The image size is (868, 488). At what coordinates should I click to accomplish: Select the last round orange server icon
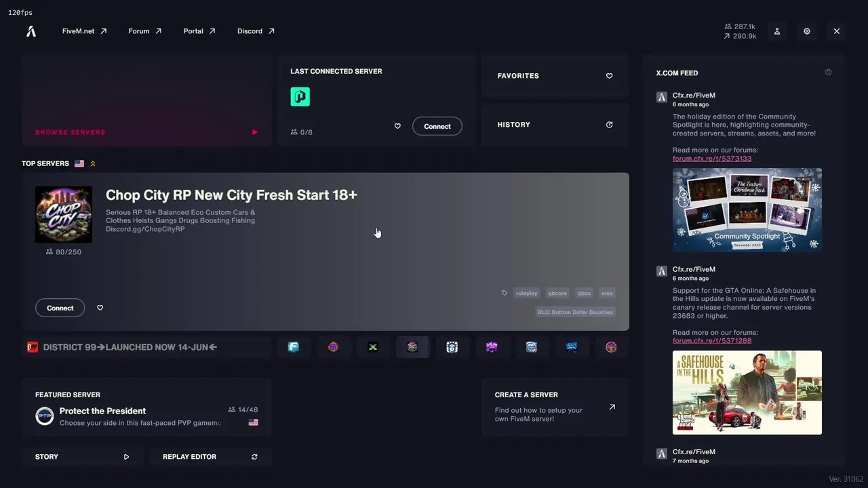(x=611, y=347)
